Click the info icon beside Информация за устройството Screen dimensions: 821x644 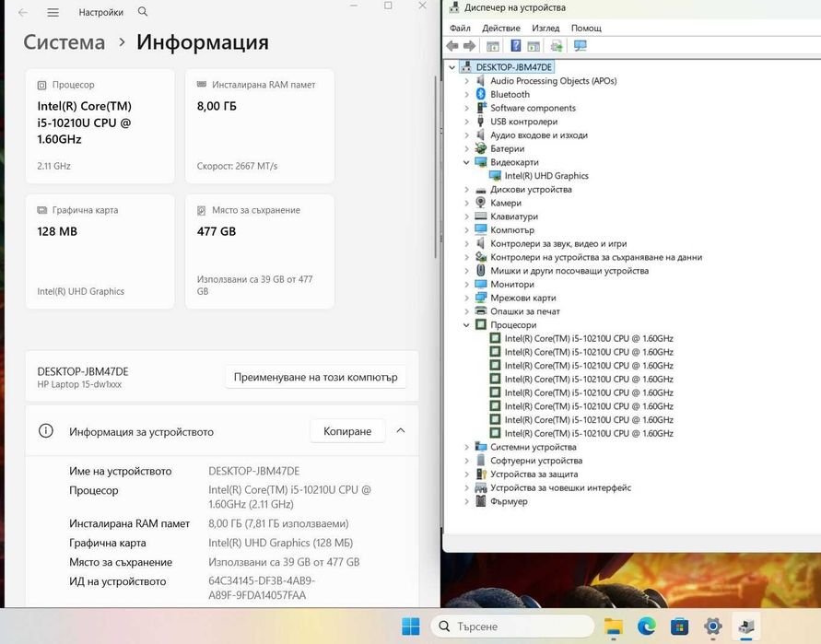(x=46, y=431)
